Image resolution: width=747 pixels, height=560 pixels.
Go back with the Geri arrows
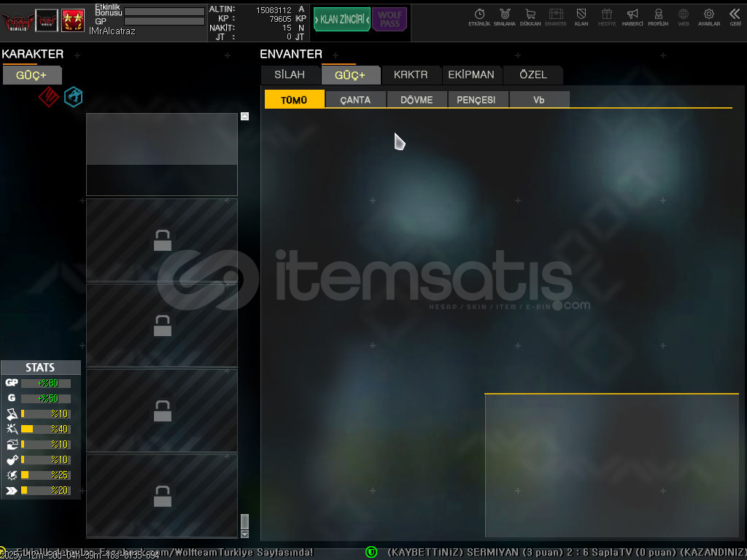click(x=735, y=16)
